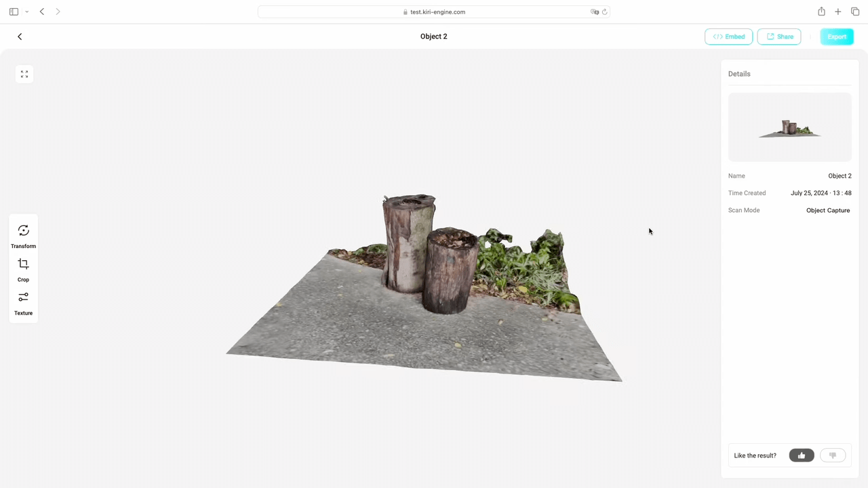Open Safari's share menu icon
The height and width of the screenshot is (488, 868).
[821, 12]
